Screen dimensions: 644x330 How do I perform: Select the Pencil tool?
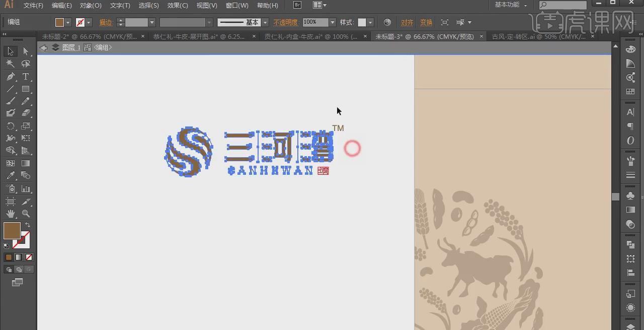[x=26, y=101]
